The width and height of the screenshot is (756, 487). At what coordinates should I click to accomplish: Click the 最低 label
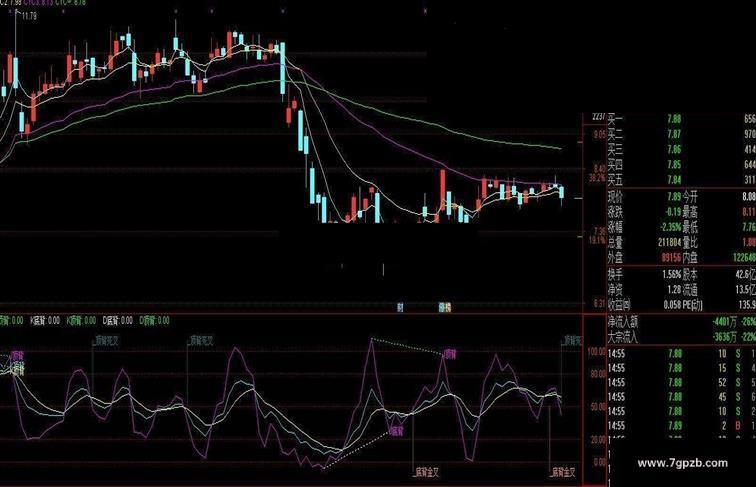(690, 227)
